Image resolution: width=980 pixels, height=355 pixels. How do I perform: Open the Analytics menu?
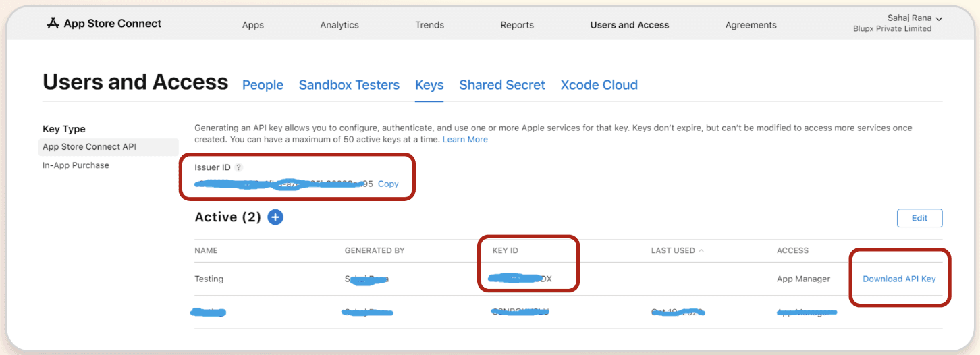339,25
